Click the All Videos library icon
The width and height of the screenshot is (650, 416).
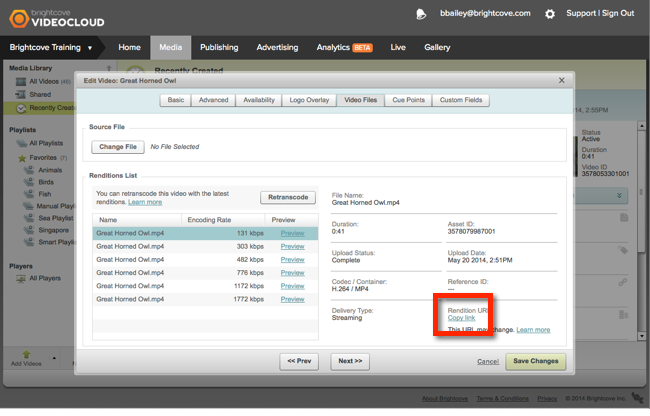tap(21, 82)
